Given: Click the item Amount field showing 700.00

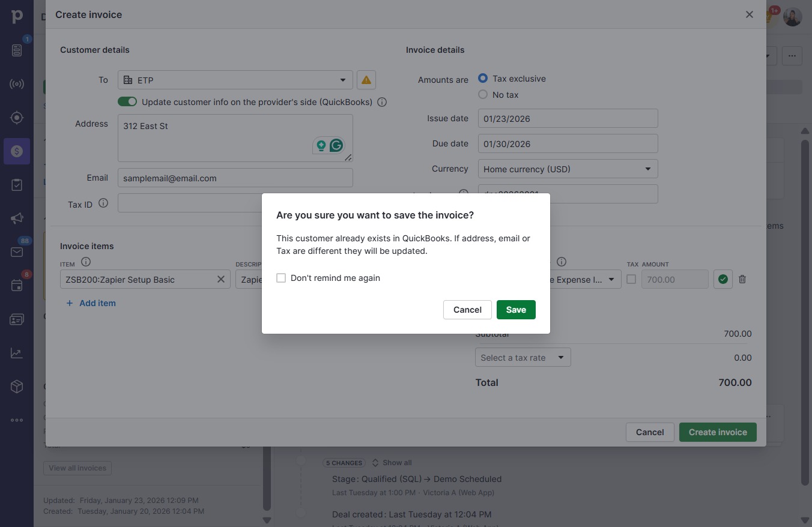Looking at the screenshot, I should (x=675, y=279).
